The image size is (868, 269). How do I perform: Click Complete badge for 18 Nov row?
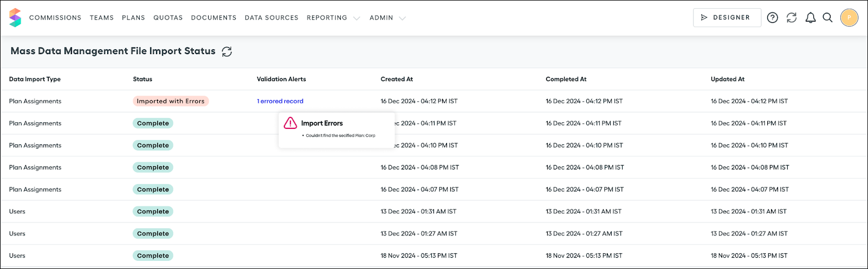coord(153,256)
